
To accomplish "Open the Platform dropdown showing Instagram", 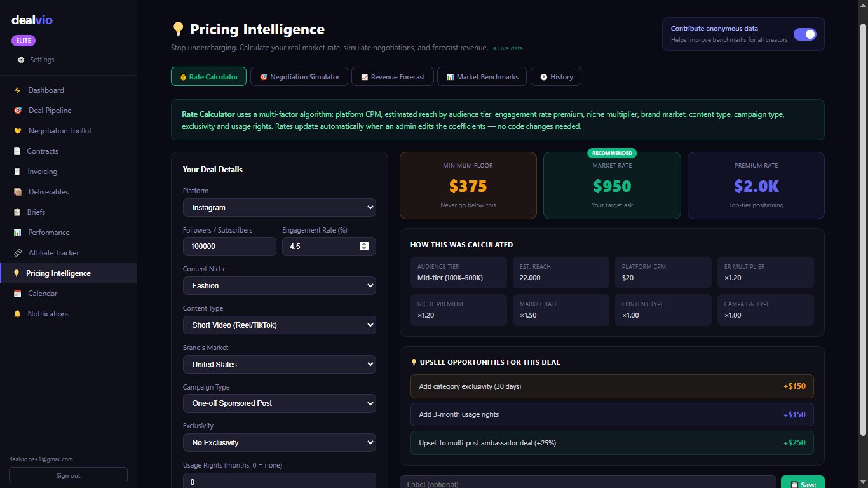I will (279, 207).
